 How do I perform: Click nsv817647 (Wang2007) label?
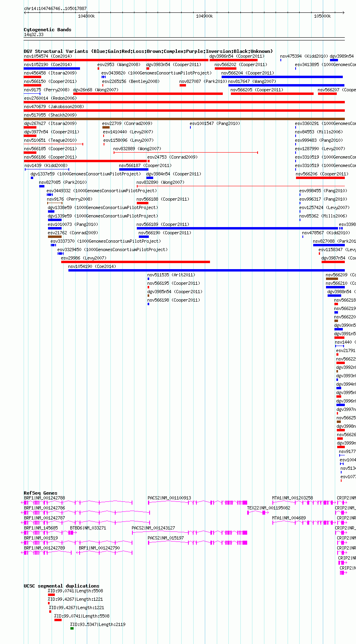[252, 81]
